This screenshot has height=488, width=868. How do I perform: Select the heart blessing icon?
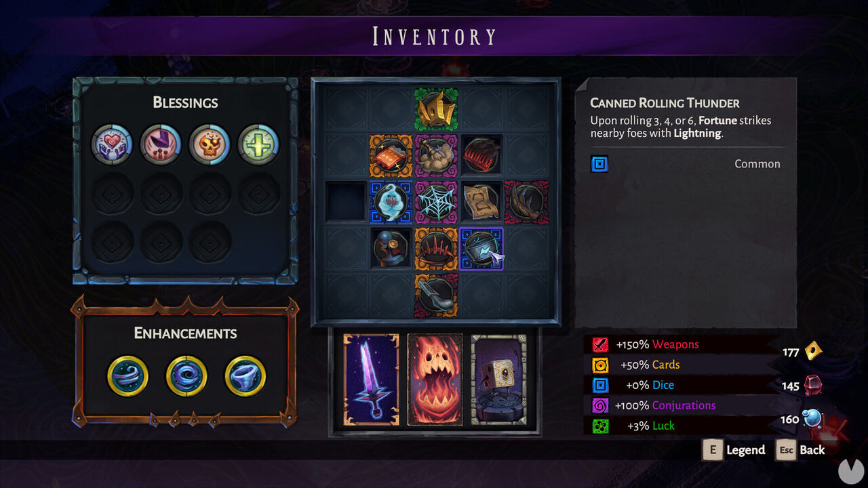point(111,144)
